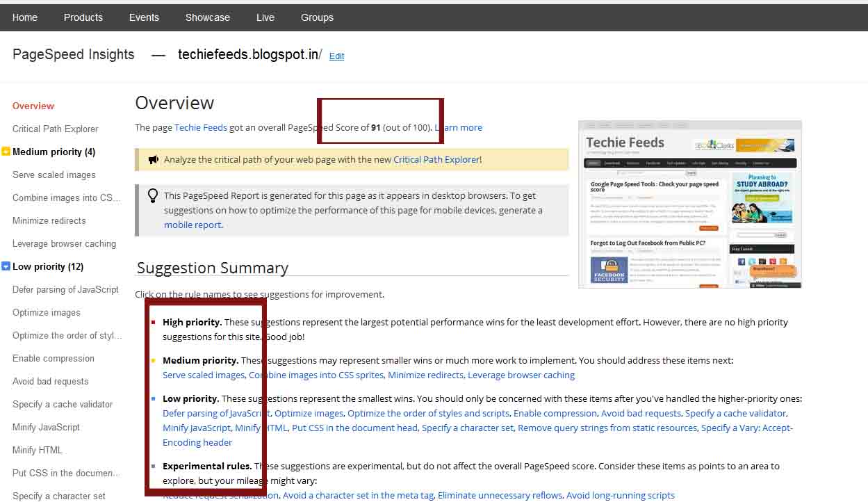The image size is (868, 502).
Task: Collapse the Medium priority (4) group
Action: click(54, 152)
